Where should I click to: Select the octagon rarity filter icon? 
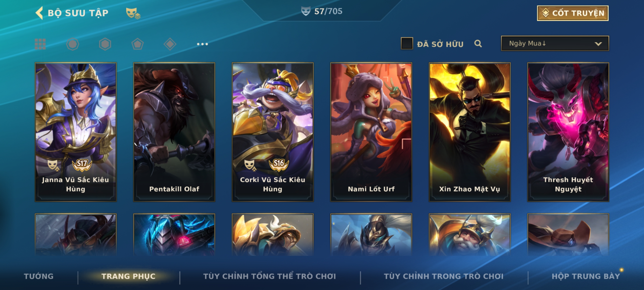click(73, 44)
